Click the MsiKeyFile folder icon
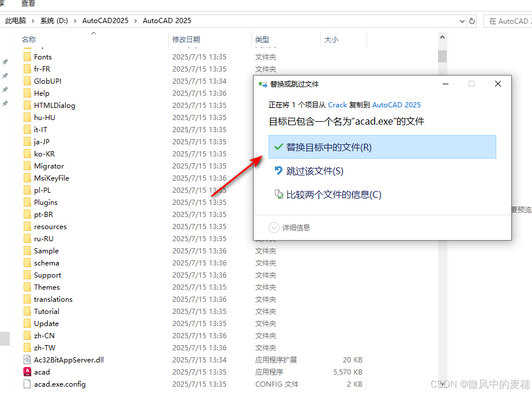Screen dimensions: 532x393 click(27, 178)
